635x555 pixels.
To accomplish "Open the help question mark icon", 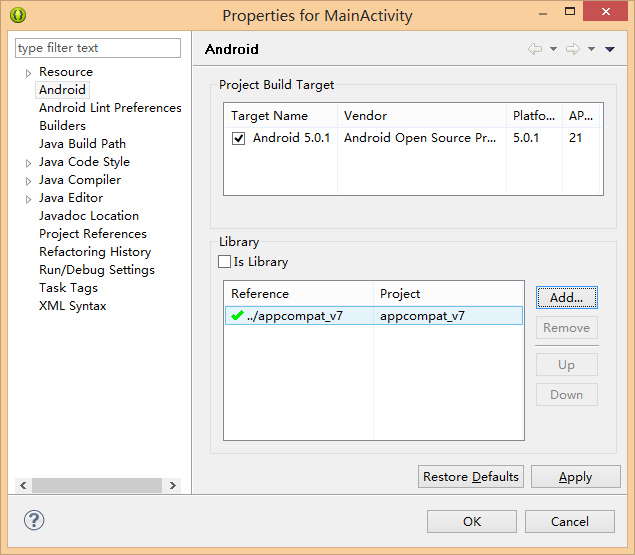I will [34, 520].
